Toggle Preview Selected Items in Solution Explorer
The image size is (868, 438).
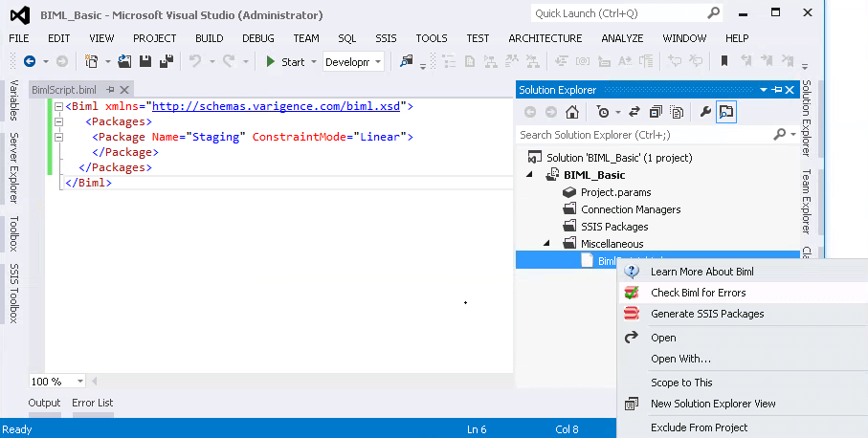725,112
